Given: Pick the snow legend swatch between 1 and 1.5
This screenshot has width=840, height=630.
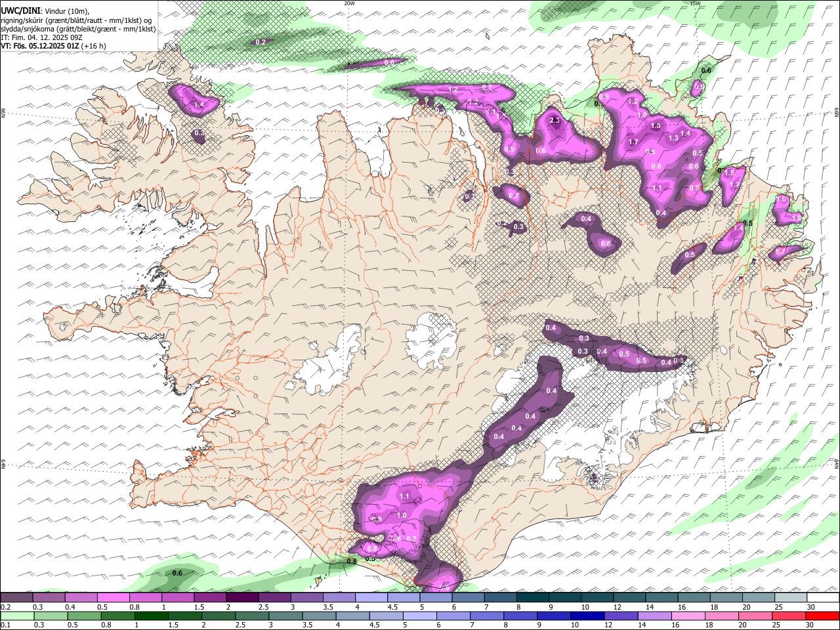Looking at the screenshot, I should coord(178,598).
